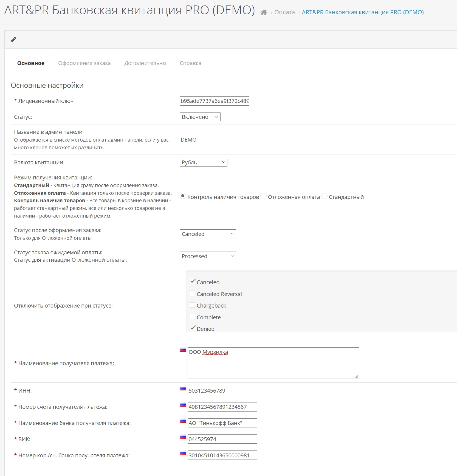Screen dimensions: 457x476
Task: Open the Валюта квитанции dropdown showing Рубль
Action: (x=203, y=162)
